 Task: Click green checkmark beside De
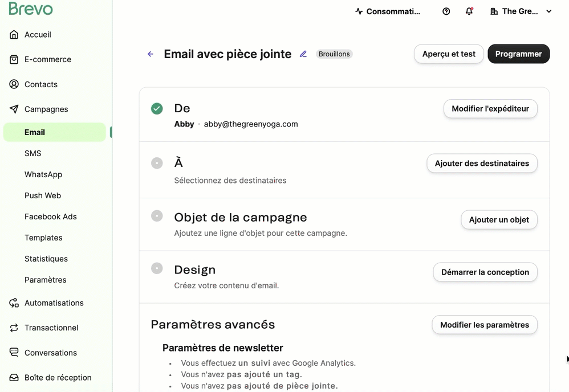coord(157,108)
